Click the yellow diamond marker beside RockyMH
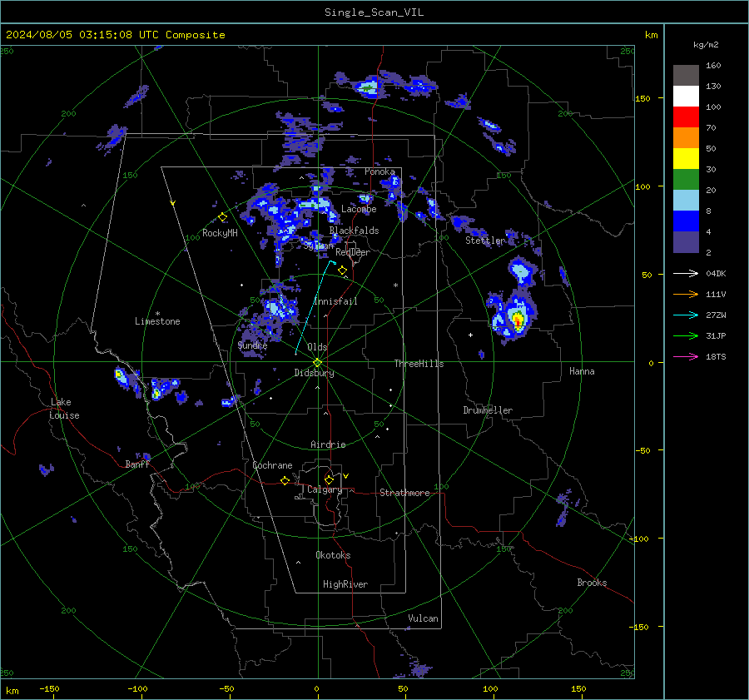749x700 pixels. point(222,217)
